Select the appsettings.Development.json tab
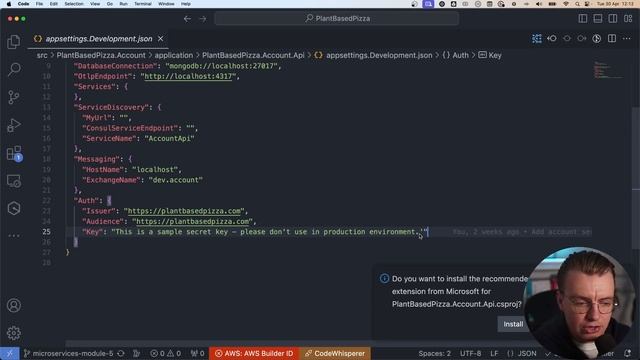The width and height of the screenshot is (640, 360). 99,39
